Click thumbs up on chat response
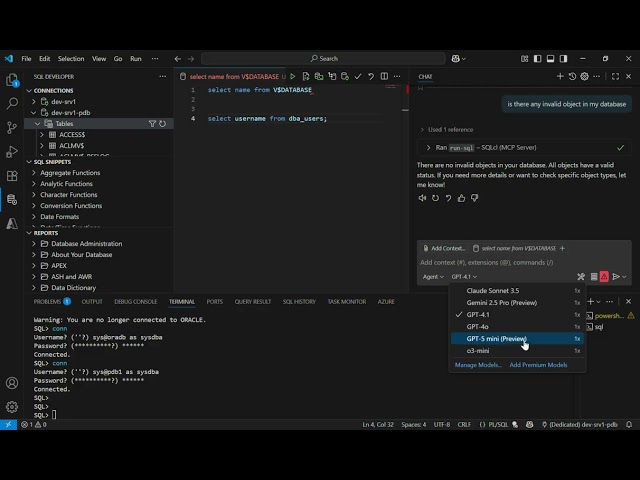Image resolution: width=640 pixels, height=480 pixels. pos(461,198)
